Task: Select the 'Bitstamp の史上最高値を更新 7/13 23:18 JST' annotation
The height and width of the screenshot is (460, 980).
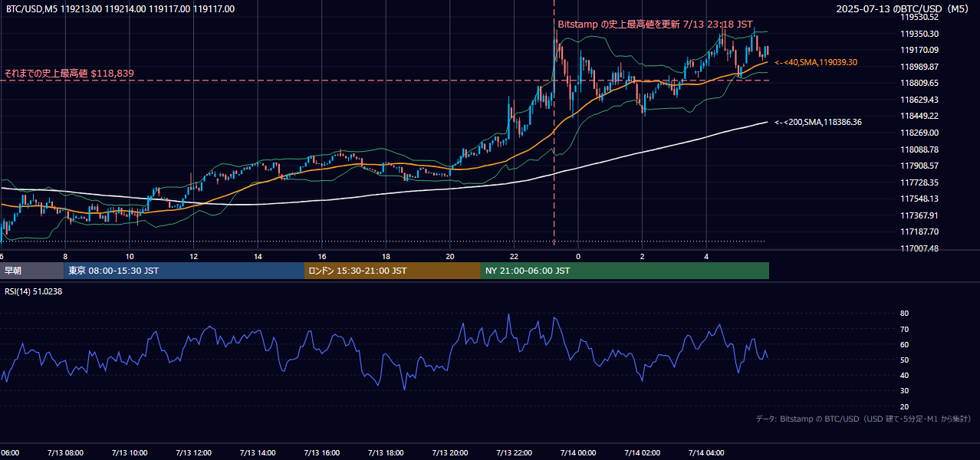Action: 655,24
